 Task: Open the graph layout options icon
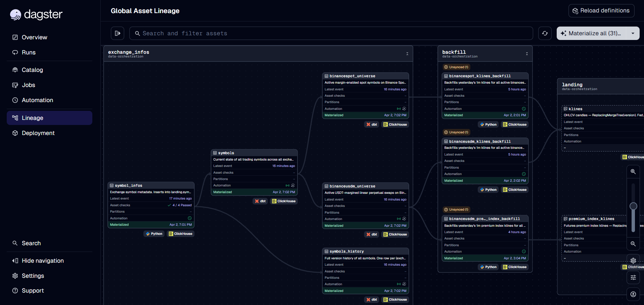pos(633,277)
